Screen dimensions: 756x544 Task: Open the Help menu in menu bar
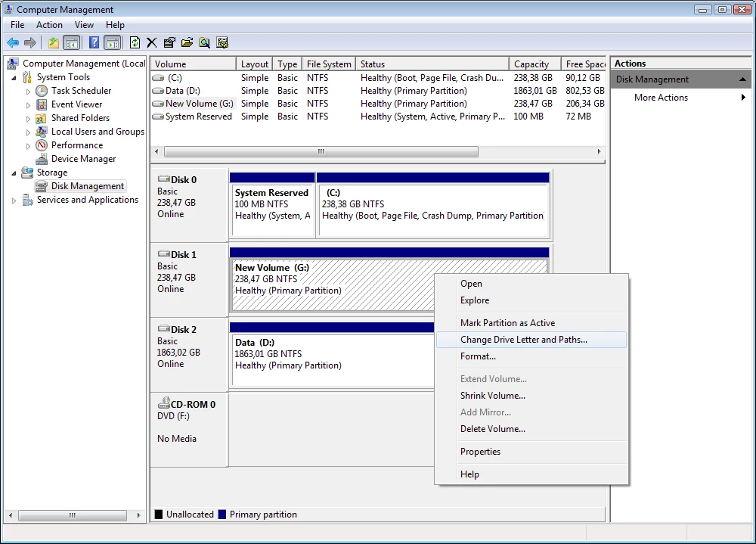[115, 25]
